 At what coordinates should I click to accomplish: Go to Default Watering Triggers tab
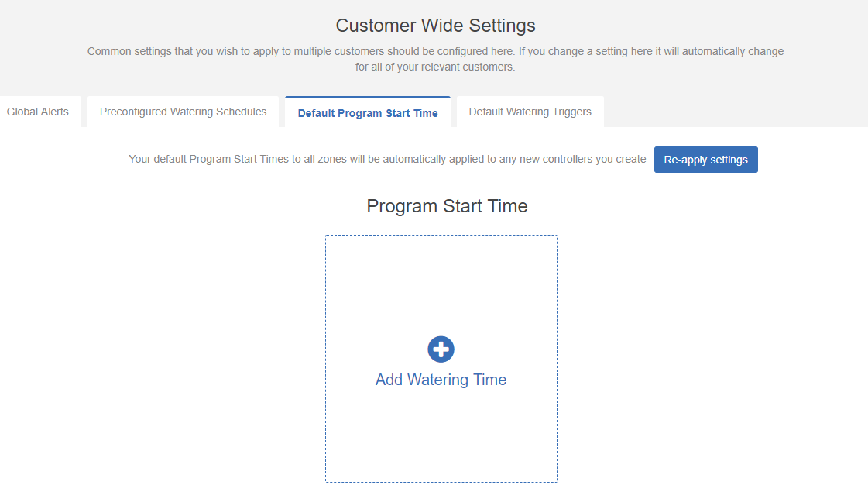530,112
